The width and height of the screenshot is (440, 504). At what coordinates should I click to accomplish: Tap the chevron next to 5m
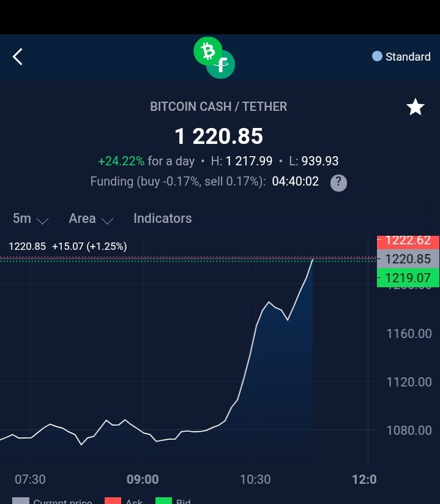coord(42,221)
